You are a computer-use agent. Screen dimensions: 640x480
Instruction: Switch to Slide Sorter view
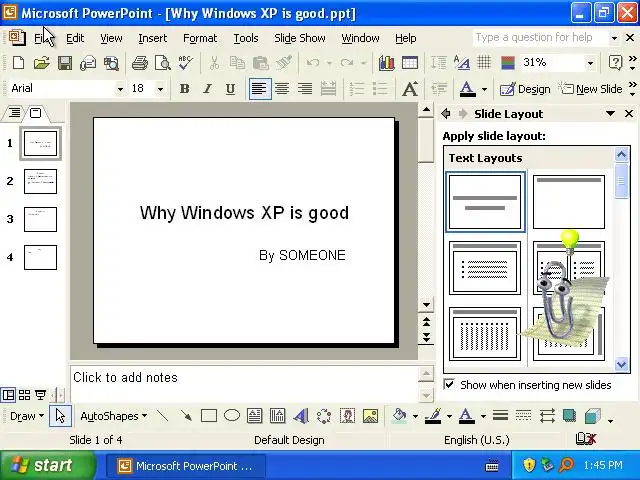(24, 395)
